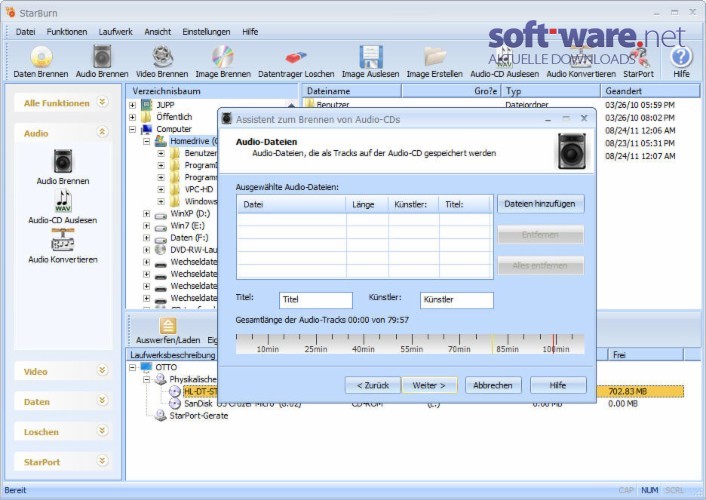Open Image Auslesen toolbar icon
706x500 pixels.
coord(371,57)
